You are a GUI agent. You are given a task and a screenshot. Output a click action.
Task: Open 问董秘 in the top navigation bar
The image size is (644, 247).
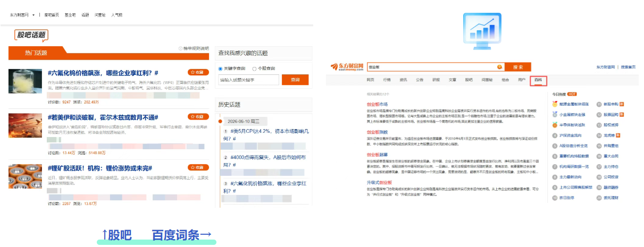click(100, 15)
